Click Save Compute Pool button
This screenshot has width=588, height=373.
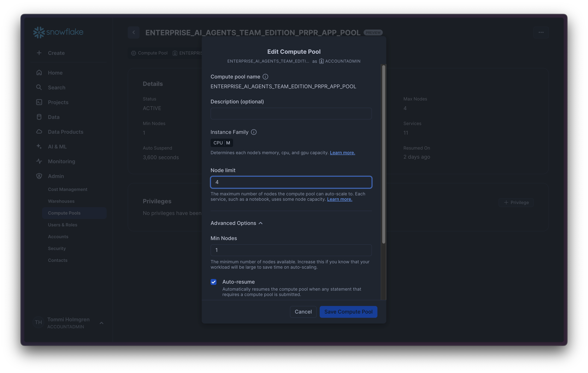coord(348,312)
